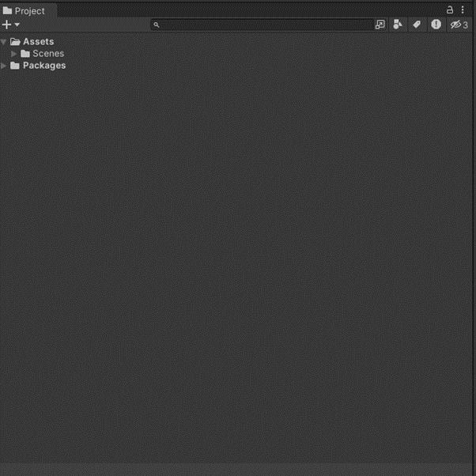Collapse the Assets folder triangle
The width and height of the screenshot is (476, 476).
pos(4,42)
